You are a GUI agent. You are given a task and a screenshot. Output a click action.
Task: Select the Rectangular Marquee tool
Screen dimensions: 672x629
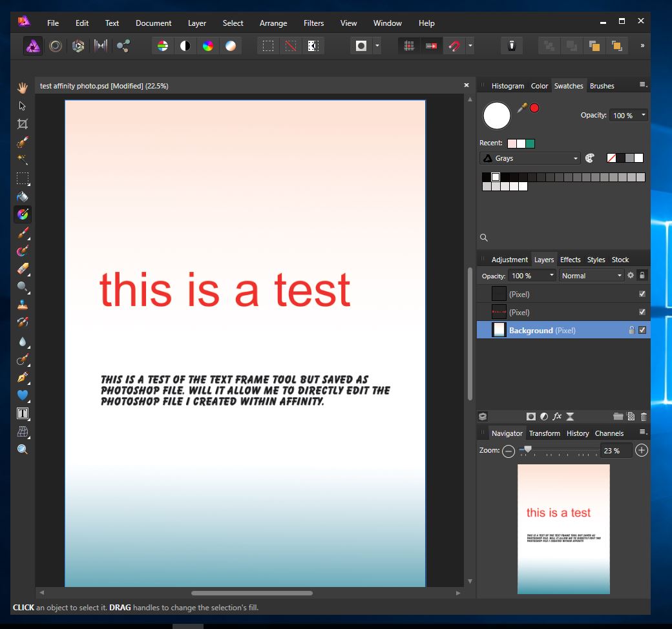pyautogui.click(x=22, y=178)
